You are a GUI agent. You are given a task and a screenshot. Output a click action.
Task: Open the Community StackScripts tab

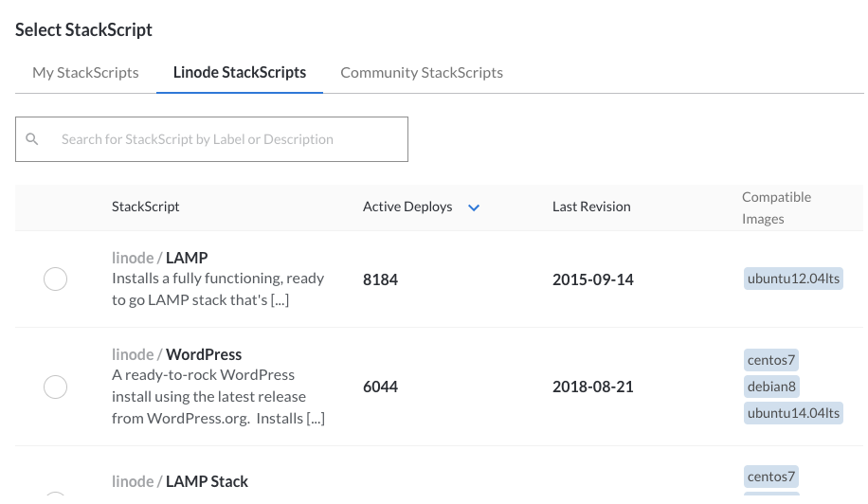pyautogui.click(x=422, y=72)
